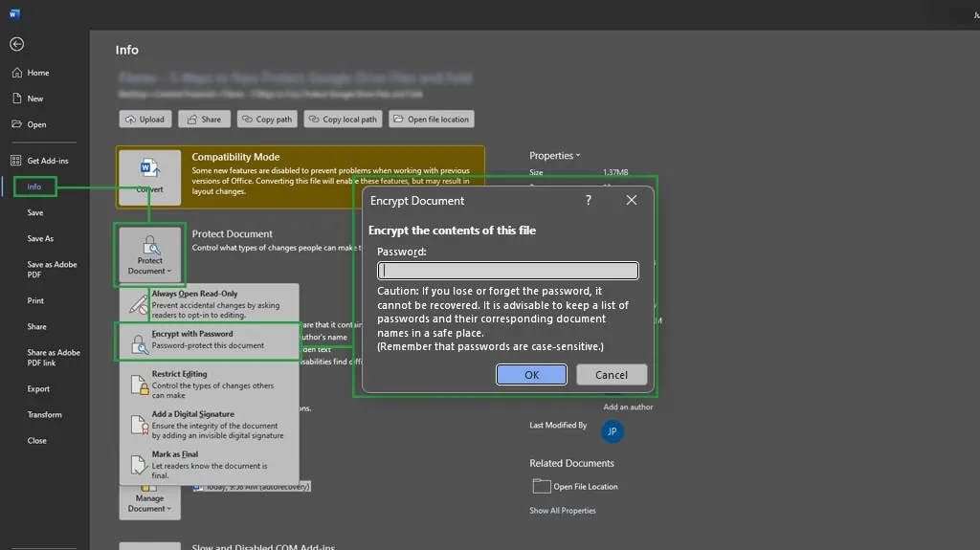Choose Save in the sidebar
This screenshot has height=550, width=980.
35,212
